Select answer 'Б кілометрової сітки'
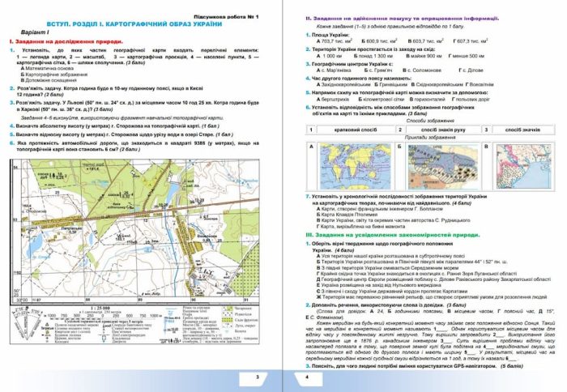 (382, 99)
